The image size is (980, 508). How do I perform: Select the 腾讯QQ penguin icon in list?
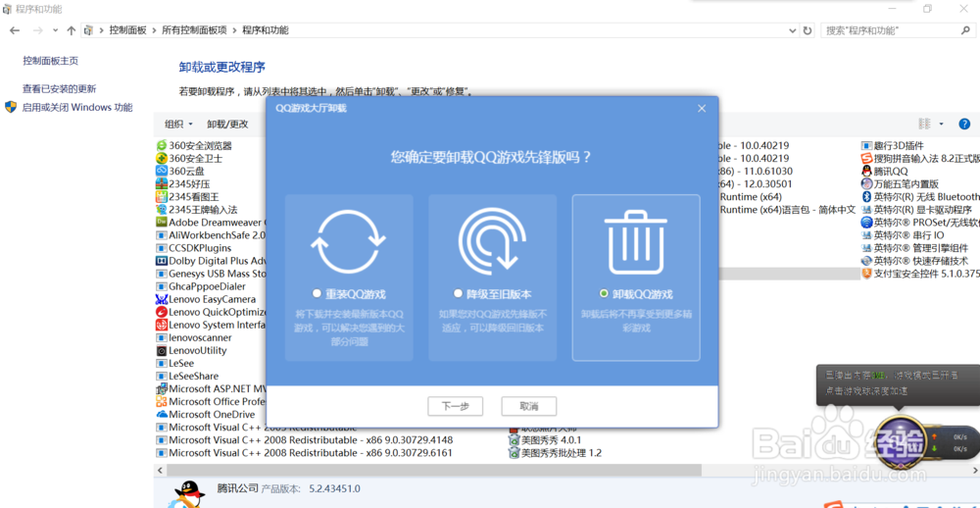coord(866,171)
